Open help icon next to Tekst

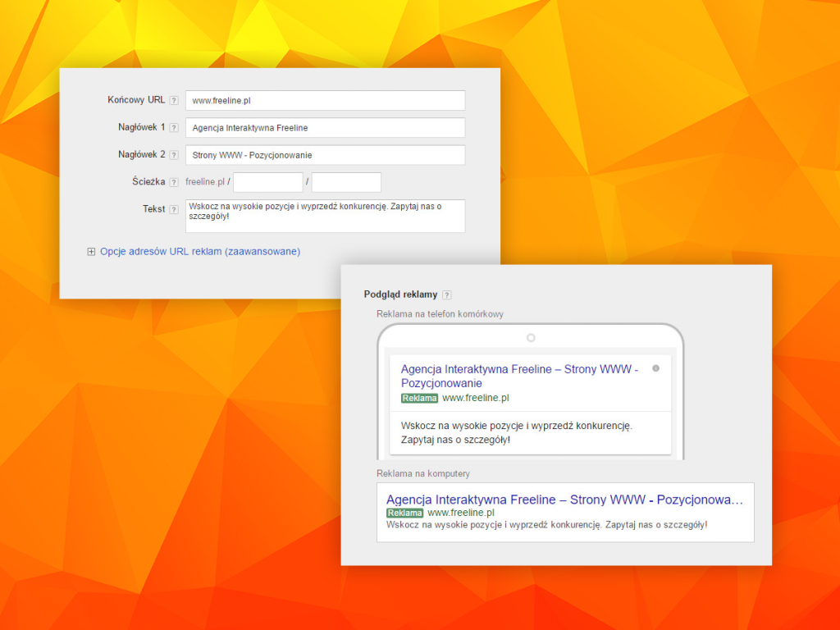(x=174, y=209)
